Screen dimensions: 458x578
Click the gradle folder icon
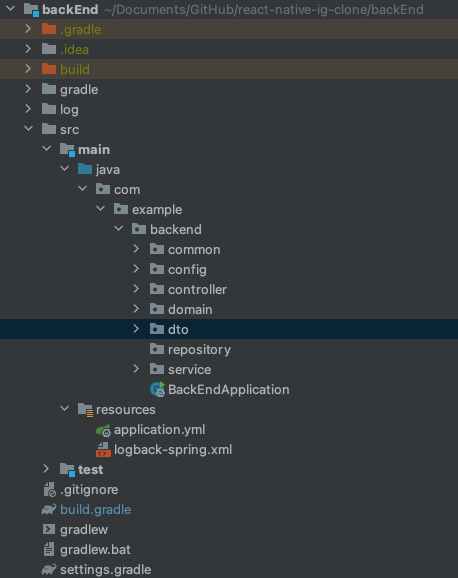pos(49,89)
